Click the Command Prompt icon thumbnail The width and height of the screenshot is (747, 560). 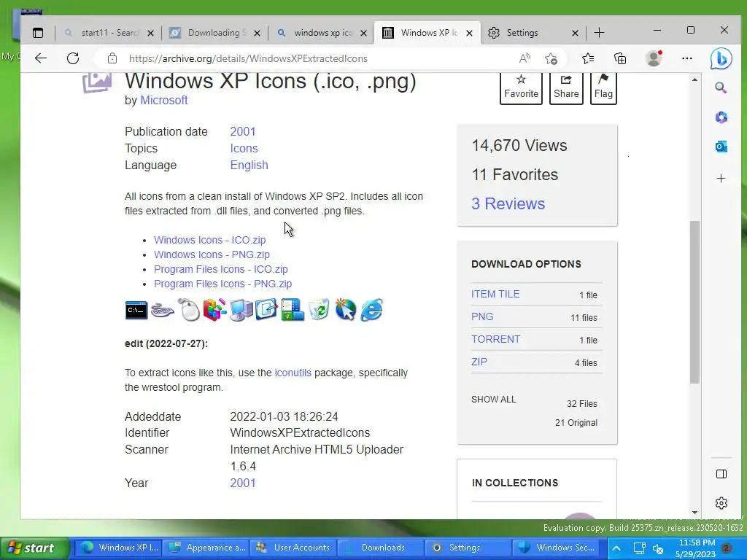coord(136,310)
